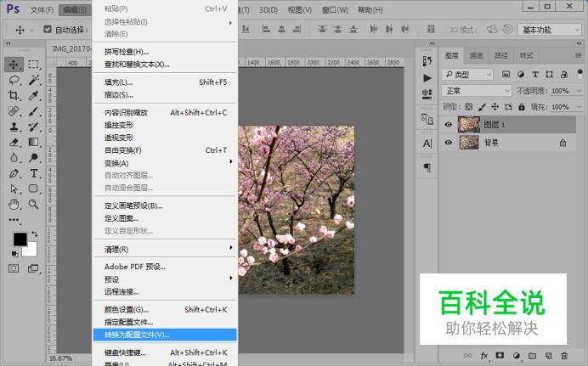The height and width of the screenshot is (366, 588).
Task: Hide the 图层 1 layer visibility eye
Action: click(449, 124)
